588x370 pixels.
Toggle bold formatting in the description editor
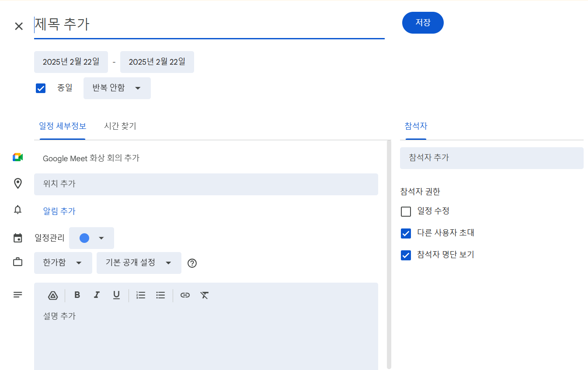pyautogui.click(x=77, y=295)
